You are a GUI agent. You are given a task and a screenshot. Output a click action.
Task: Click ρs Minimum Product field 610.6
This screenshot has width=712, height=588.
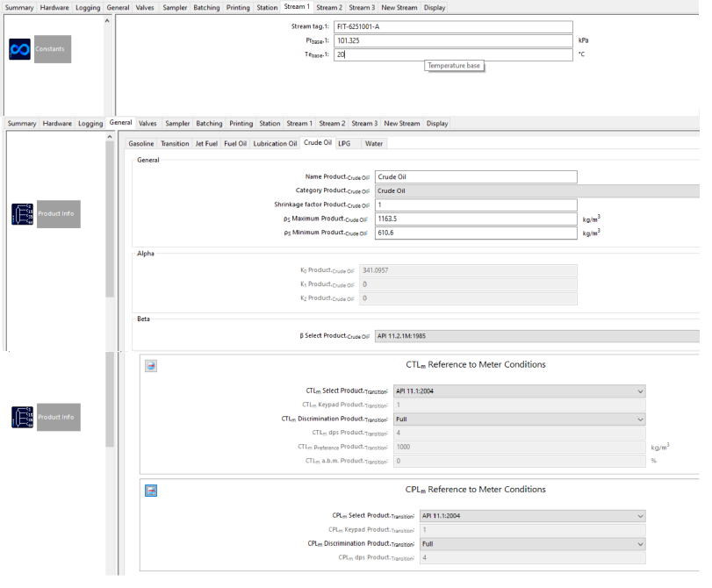tap(476, 233)
